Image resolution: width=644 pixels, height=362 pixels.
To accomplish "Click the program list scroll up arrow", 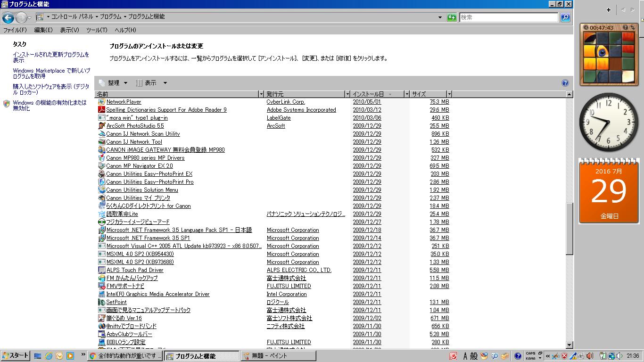I will point(570,94).
